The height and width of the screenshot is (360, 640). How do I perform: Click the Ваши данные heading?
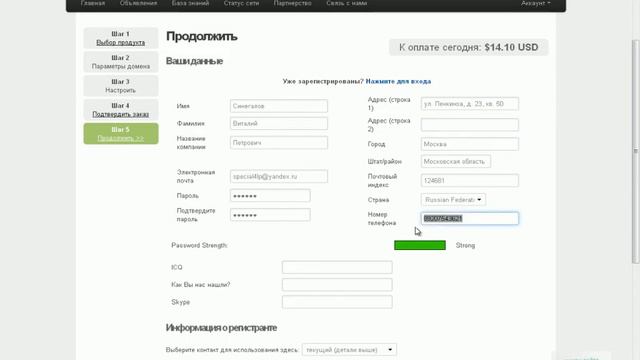point(194,61)
